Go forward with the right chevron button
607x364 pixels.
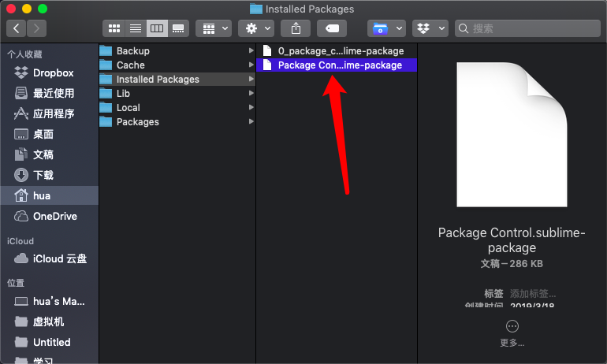click(36, 28)
